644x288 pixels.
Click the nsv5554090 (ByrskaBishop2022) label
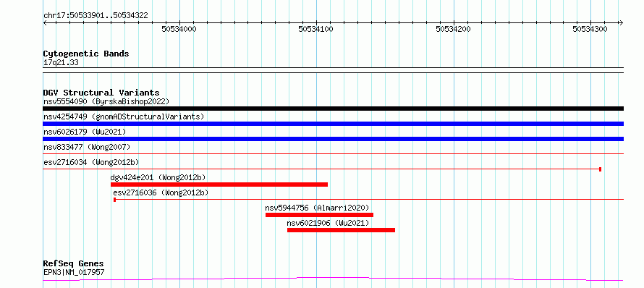click(x=106, y=101)
